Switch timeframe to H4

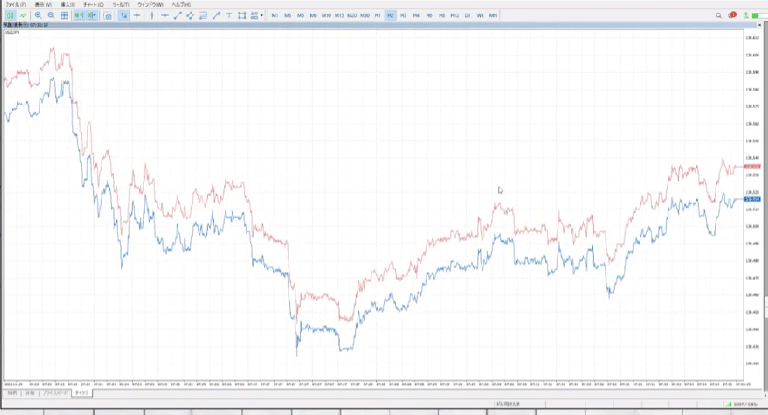(416, 16)
